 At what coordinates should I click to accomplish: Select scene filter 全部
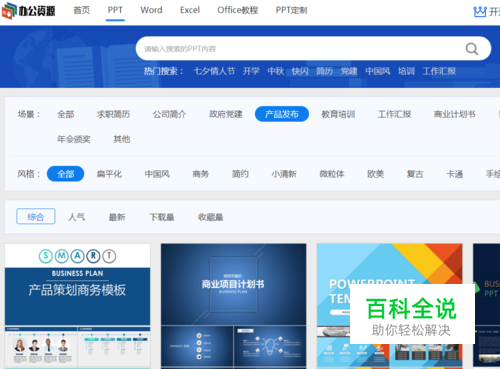66,114
